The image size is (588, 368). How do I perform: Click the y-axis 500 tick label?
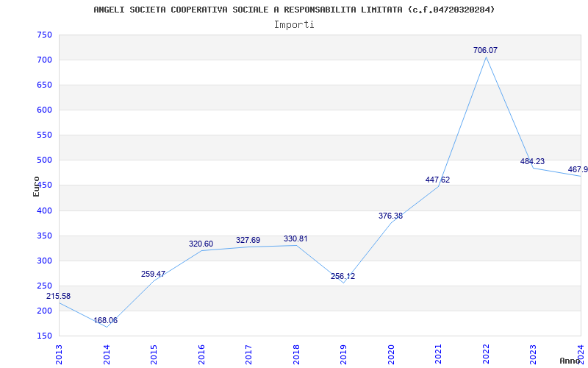point(44,160)
